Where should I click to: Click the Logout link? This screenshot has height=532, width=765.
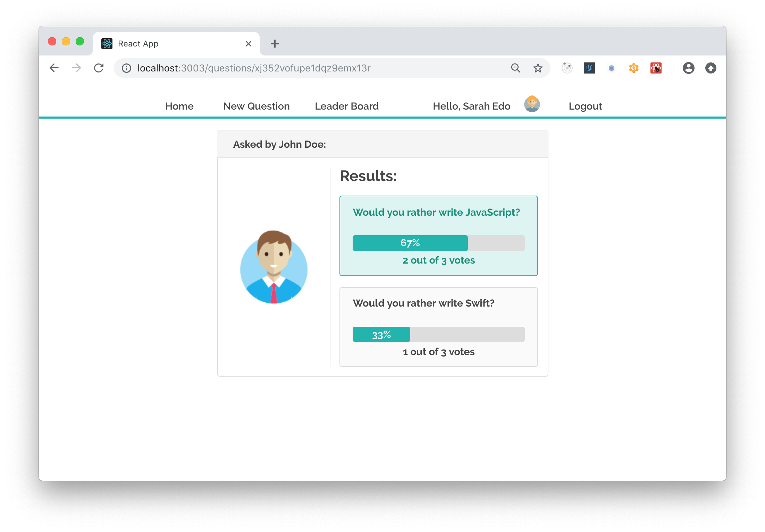point(585,106)
